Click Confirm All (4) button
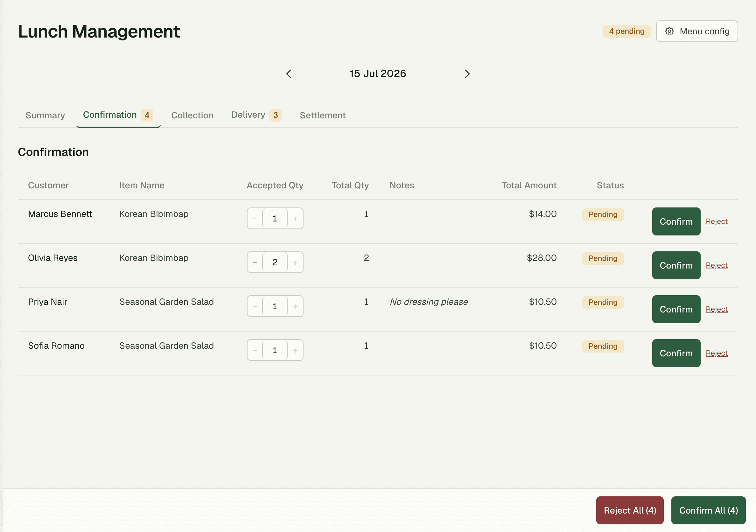 coord(708,510)
